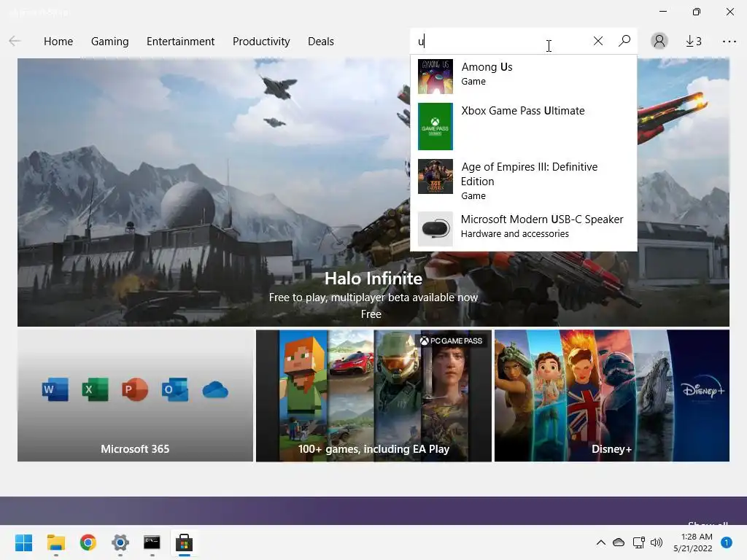Screen dimensions: 747x560
Task: Select the Xbox Game Pass green icon
Action: pos(436,127)
